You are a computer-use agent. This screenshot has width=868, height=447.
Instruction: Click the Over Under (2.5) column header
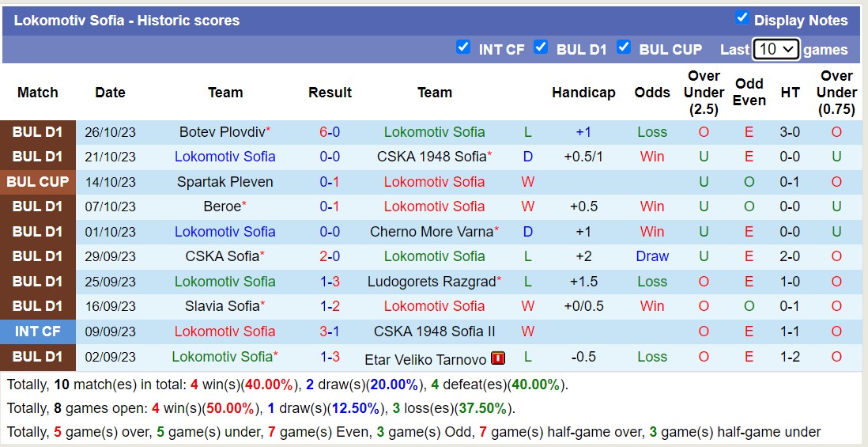tap(704, 93)
